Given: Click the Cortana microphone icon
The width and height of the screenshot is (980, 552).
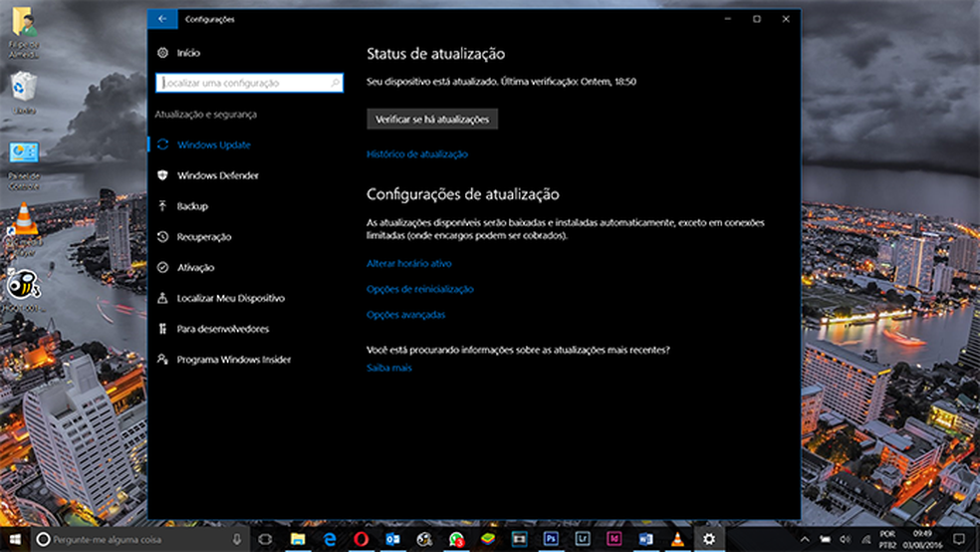Looking at the screenshot, I should (x=237, y=539).
